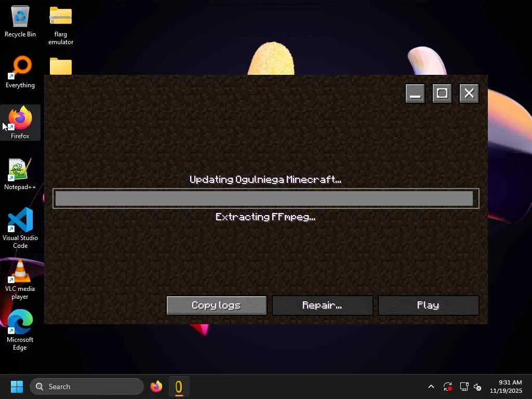
Task: Launch Visual Studio Code shortcut
Action: point(20,228)
